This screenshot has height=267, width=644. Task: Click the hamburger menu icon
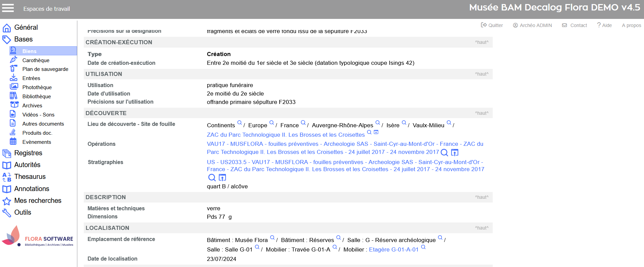click(x=8, y=8)
